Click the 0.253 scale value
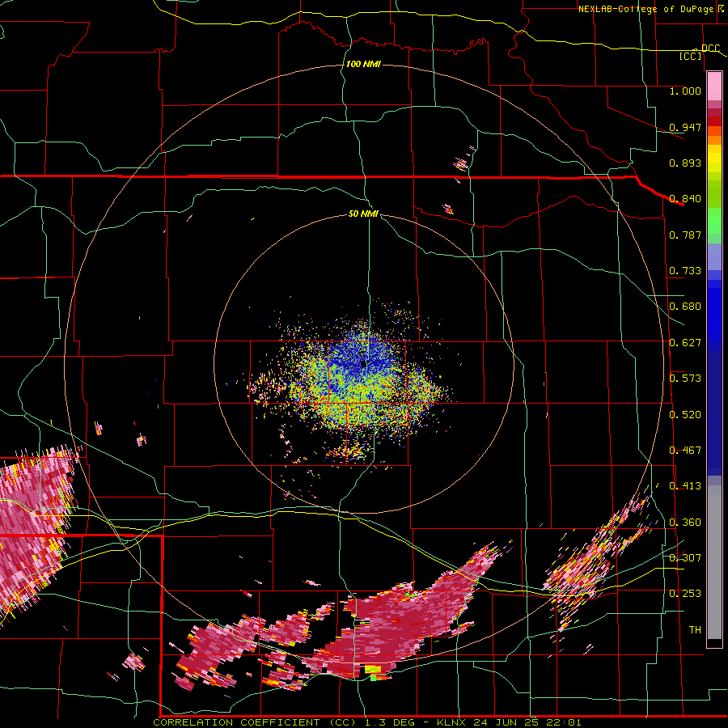The image size is (728, 728). pos(685,594)
